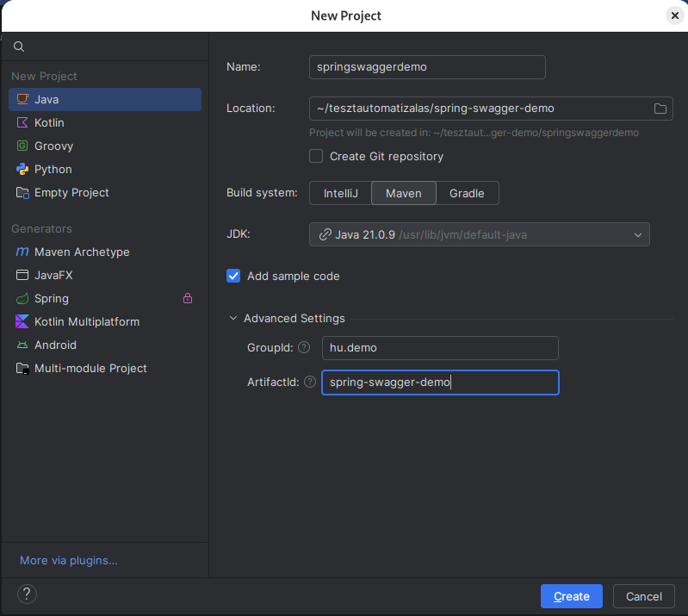Open the help question mark button

(27, 594)
